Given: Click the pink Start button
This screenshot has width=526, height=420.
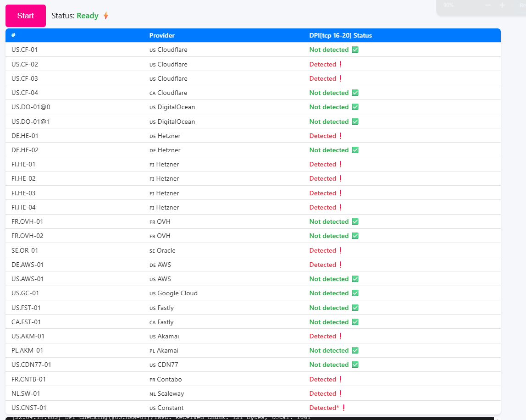Looking at the screenshot, I should coord(26,16).
